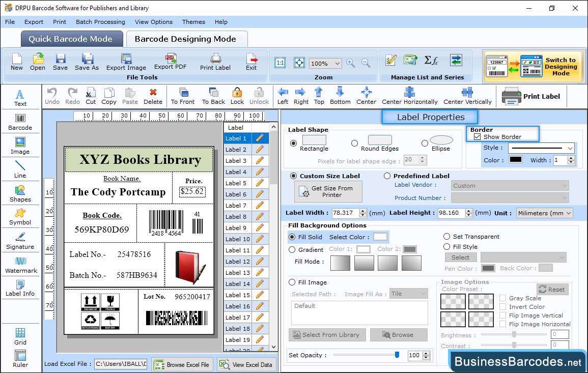Click the Load Excel File path field
The width and height of the screenshot is (588, 373).
(121, 364)
